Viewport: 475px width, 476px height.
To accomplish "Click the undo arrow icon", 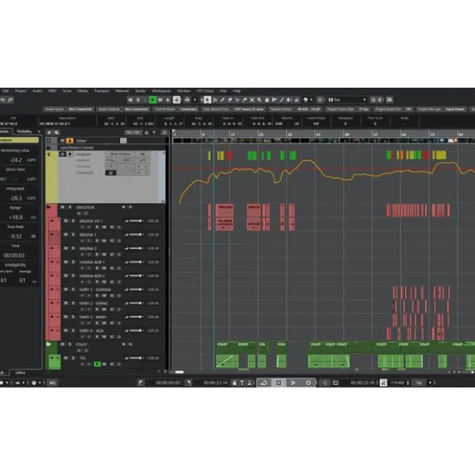I will pyautogui.click(x=2, y=100).
